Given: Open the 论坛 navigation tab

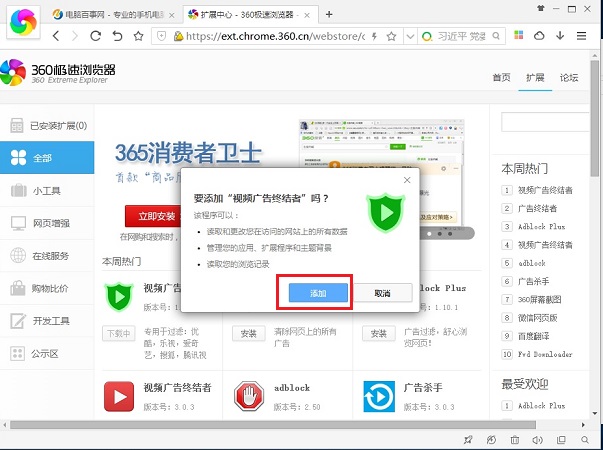Looking at the screenshot, I should (569, 78).
